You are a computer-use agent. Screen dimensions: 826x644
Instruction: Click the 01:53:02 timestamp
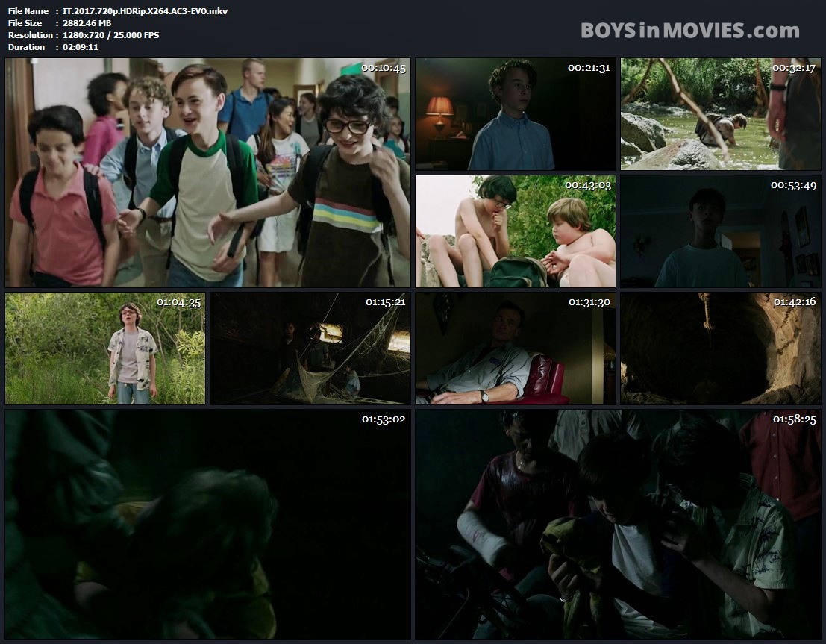tap(384, 419)
